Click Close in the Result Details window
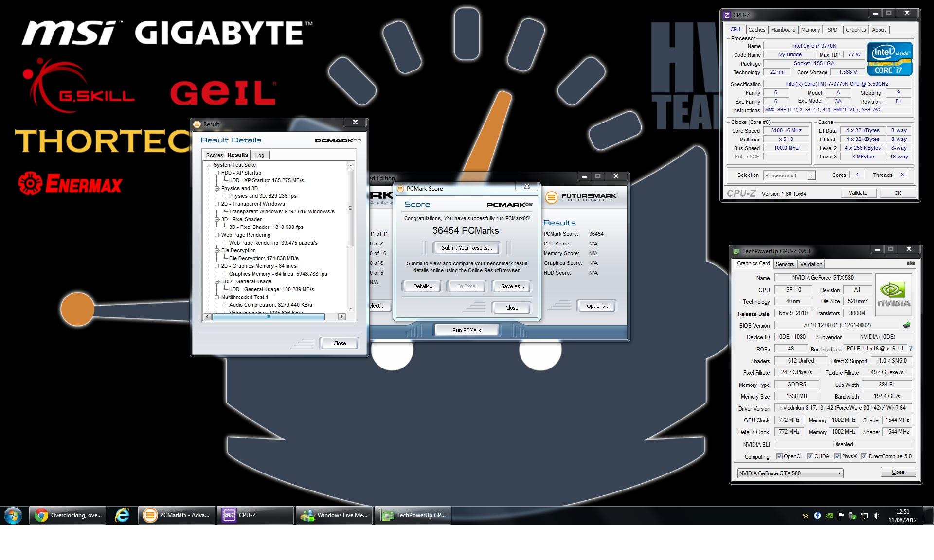 click(339, 343)
